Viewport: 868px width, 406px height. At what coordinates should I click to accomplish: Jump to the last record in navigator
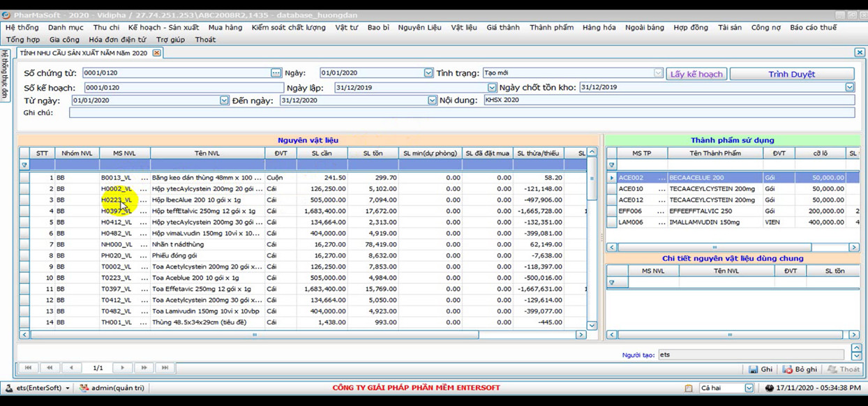pos(165,368)
